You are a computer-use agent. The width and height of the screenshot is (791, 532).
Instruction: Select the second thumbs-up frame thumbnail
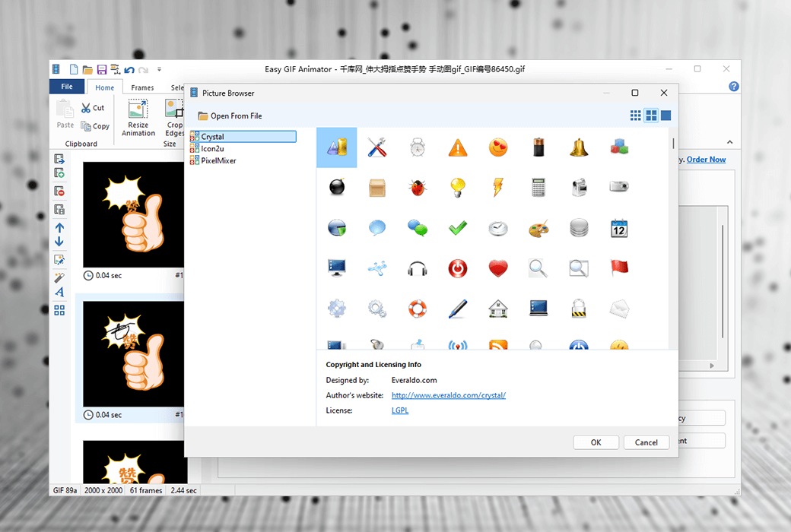tap(133, 354)
